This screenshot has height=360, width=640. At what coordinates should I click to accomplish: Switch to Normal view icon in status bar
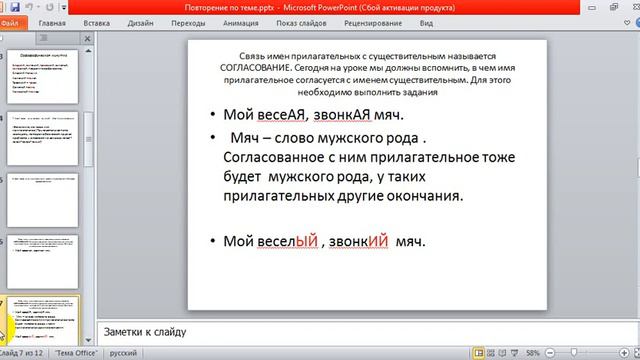pyautogui.click(x=478, y=353)
